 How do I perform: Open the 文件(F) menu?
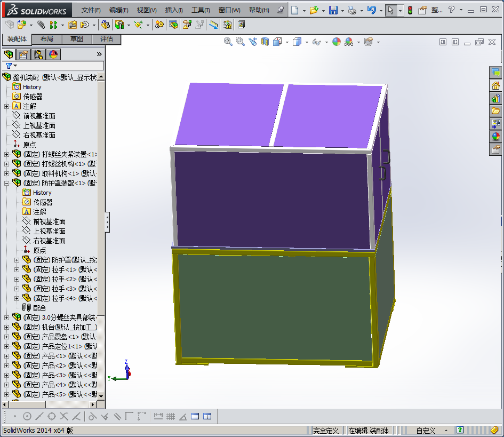pyautogui.click(x=91, y=10)
